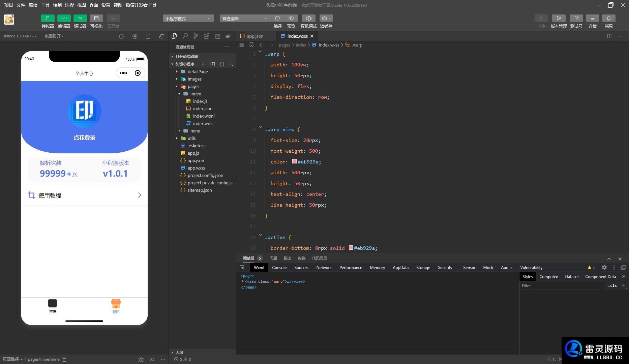The height and width of the screenshot is (364, 629).
Task: Open the Settings menu
Action: click(106, 5)
